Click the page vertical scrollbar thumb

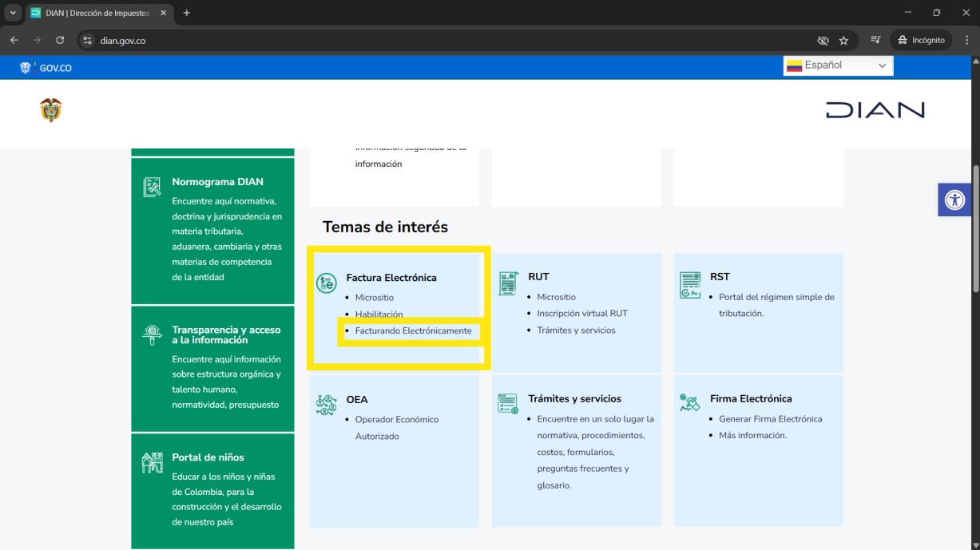coord(975,228)
